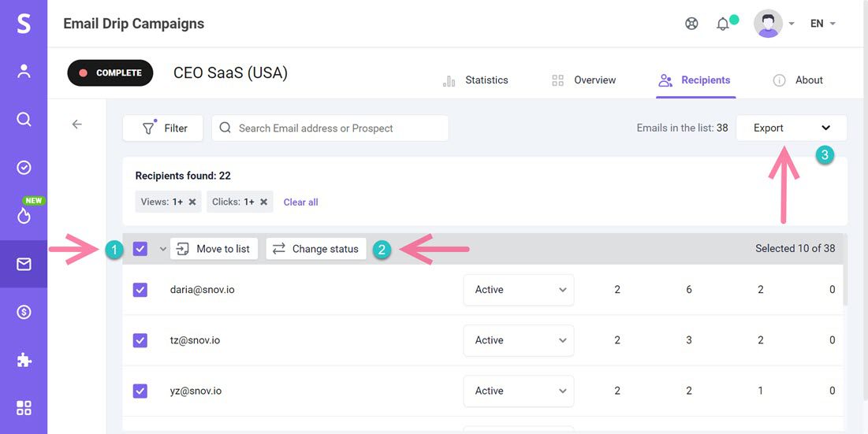Open the grid apps sidebar icon
Screen dimensions: 868x434
(24, 409)
